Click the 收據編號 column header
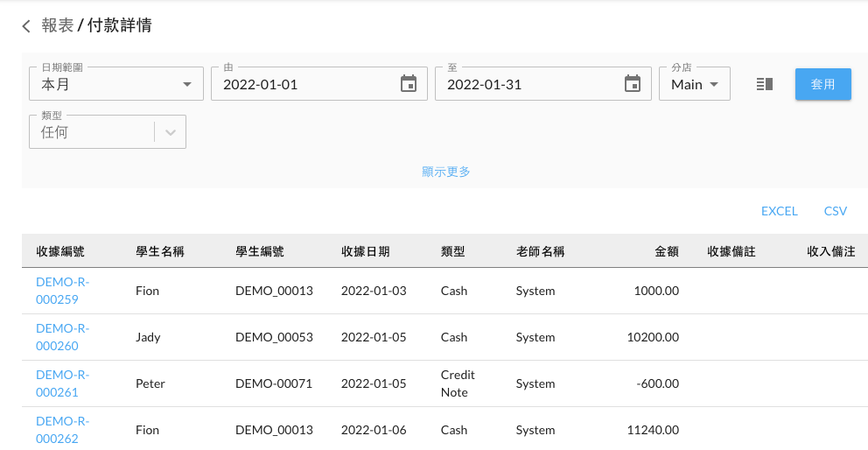This screenshot has height=450, width=868. click(59, 251)
